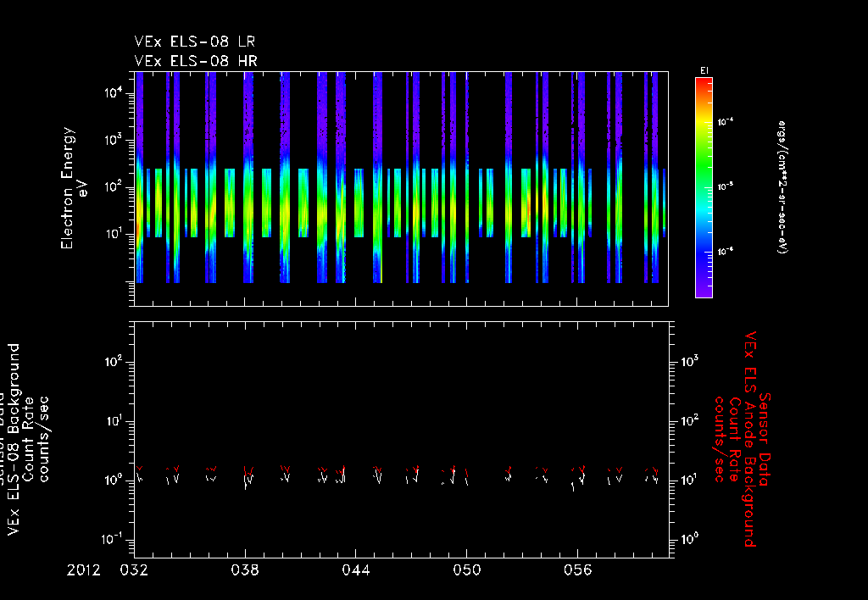The image size is (868, 600).
Task: Click the '050' day tick label
Action: [467, 570]
